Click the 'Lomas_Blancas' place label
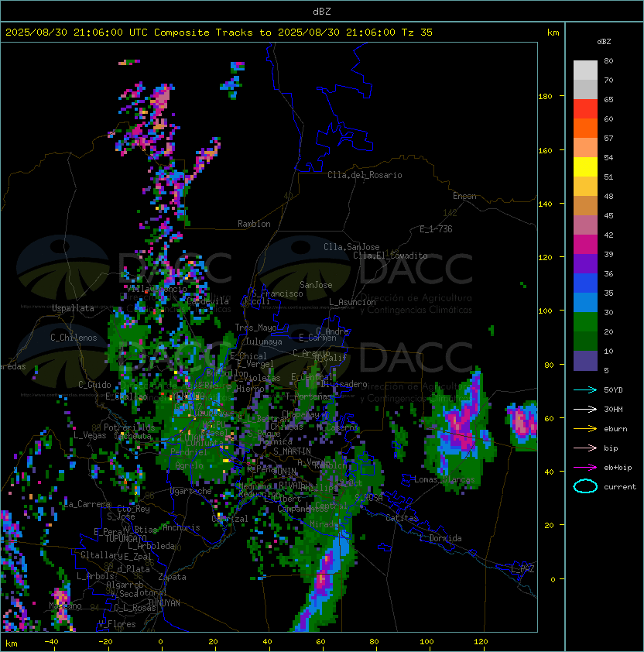 444,479
